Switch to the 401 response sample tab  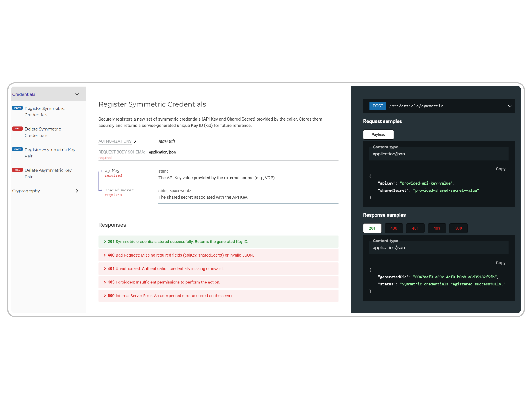coord(415,228)
